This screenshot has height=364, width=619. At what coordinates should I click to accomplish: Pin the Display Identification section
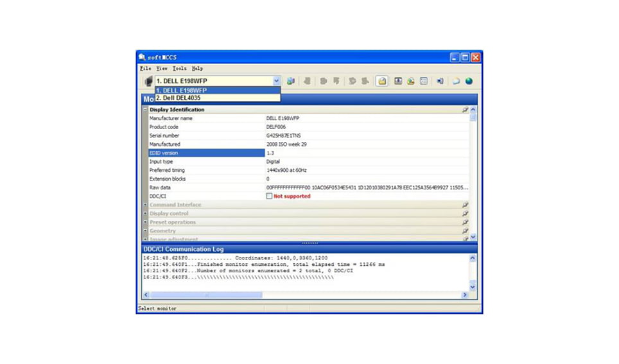coord(465,109)
